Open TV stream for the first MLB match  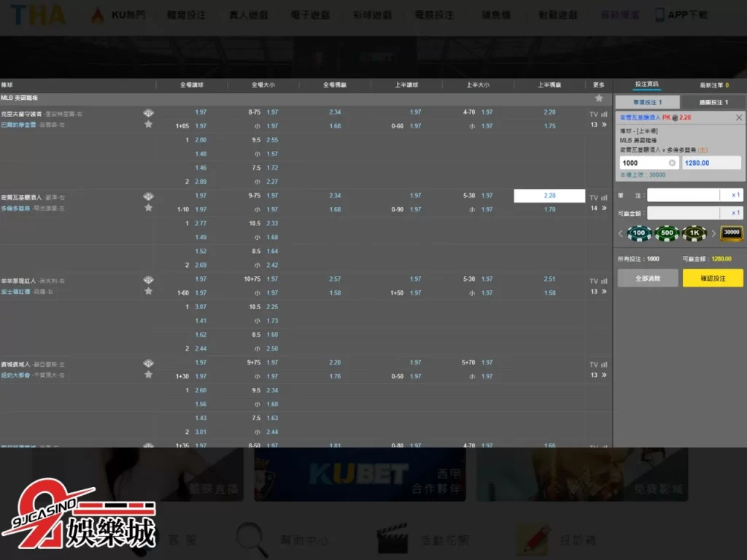(594, 114)
